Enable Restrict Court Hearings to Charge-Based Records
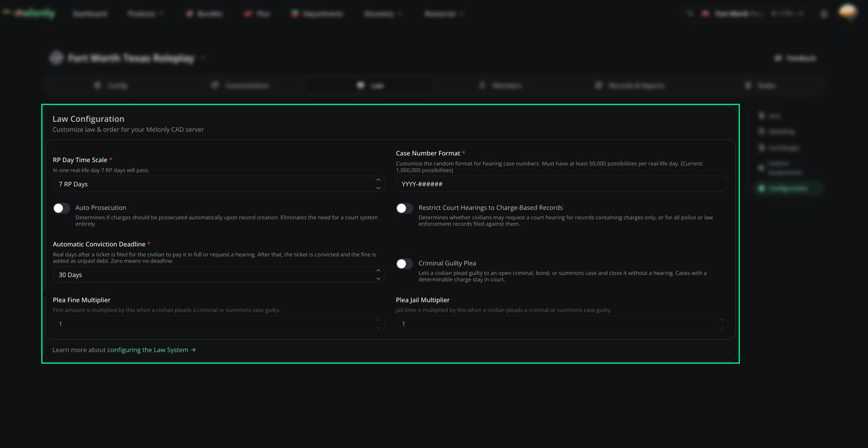The width and height of the screenshot is (868, 448). [405, 208]
